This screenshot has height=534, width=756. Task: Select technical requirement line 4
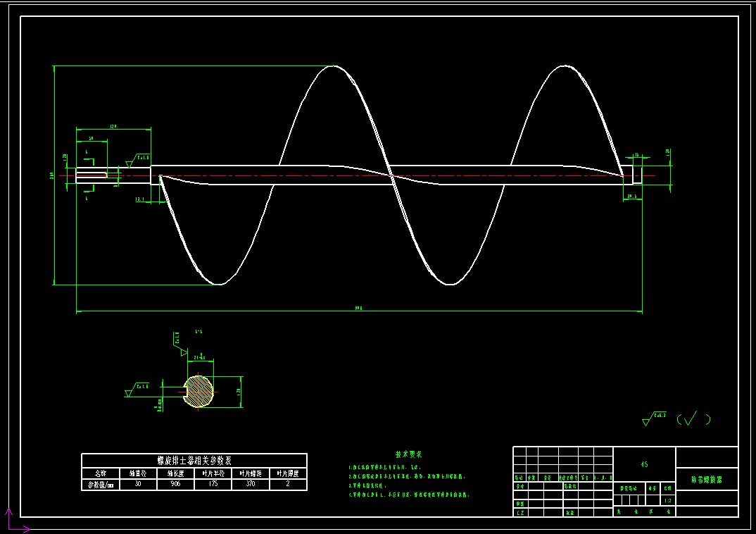(x=408, y=495)
